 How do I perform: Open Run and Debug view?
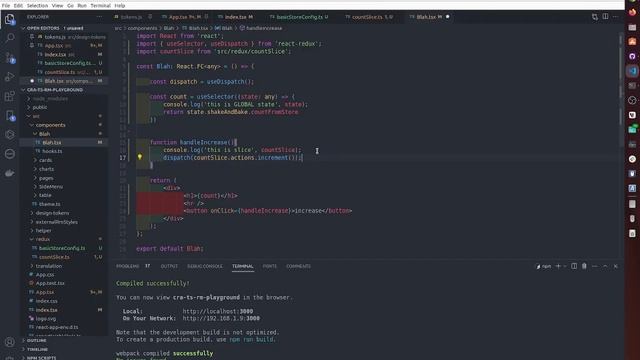(10, 77)
